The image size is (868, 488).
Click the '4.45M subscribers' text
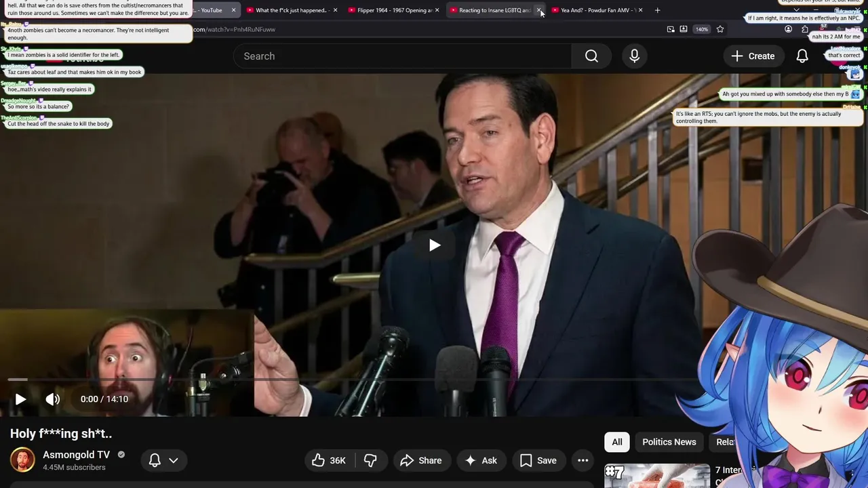74,468
